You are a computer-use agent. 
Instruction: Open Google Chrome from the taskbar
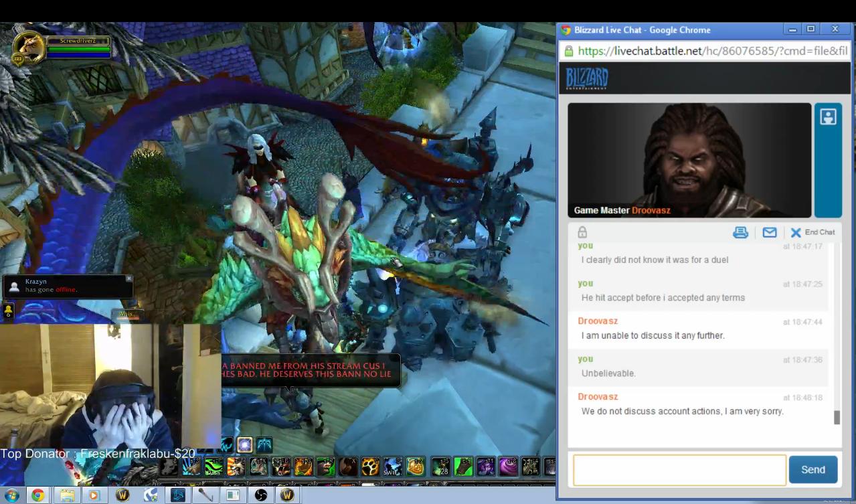38,495
